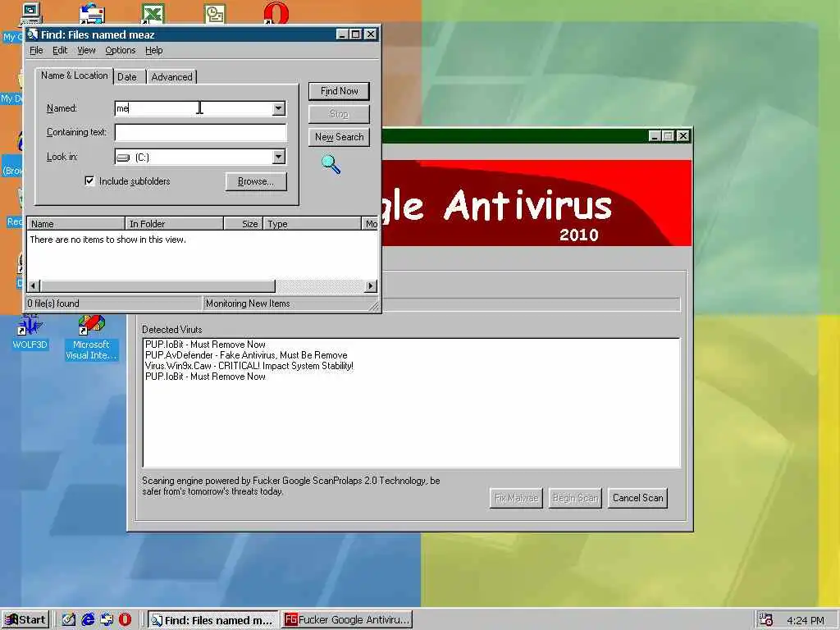The width and height of the screenshot is (840, 630).
Task: Click the New Search button
Action: click(x=339, y=137)
